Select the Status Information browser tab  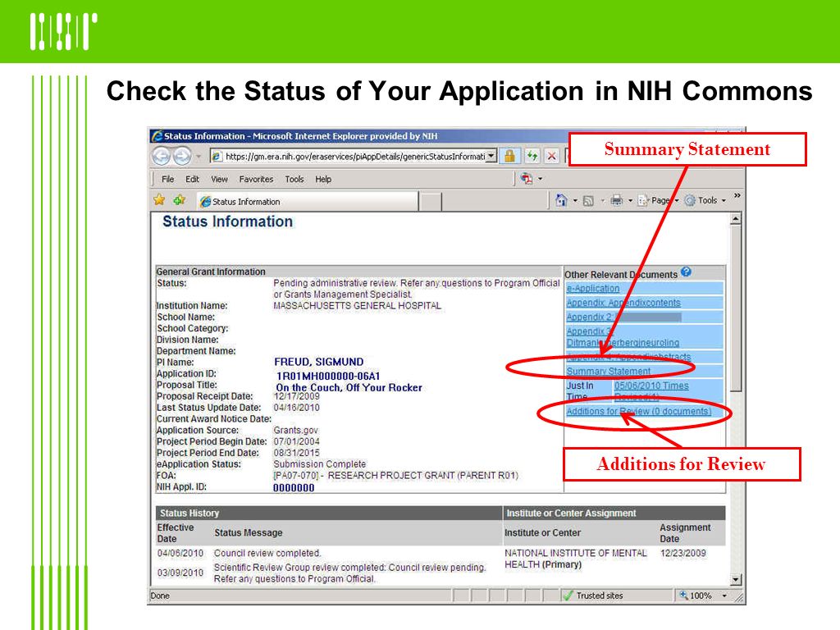(308, 202)
